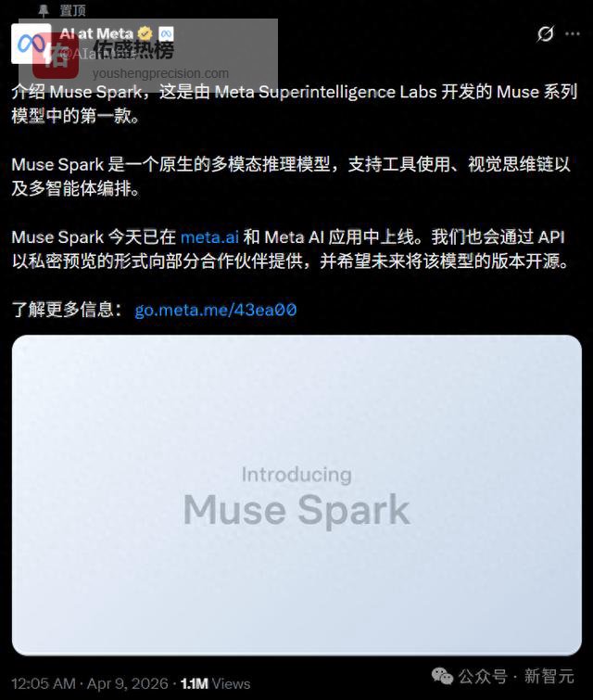This screenshot has width=593, height=700.
Task: Click the paragraph about 原生的多模态推理模型
Action: [x=291, y=176]
